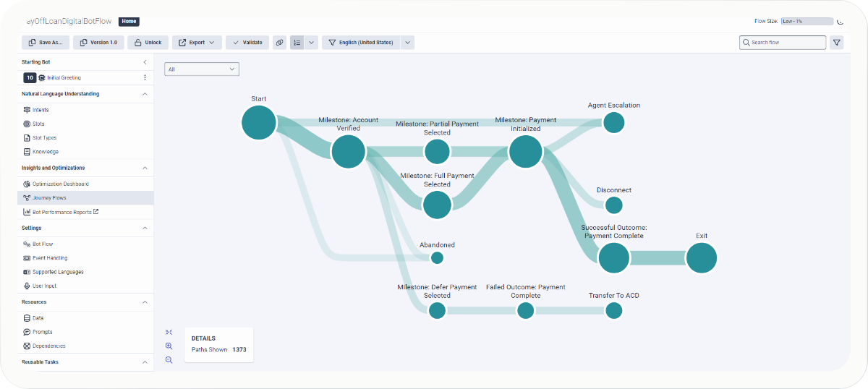
Task: Open the Bot Performance Reports link
Action: point(65,212)
